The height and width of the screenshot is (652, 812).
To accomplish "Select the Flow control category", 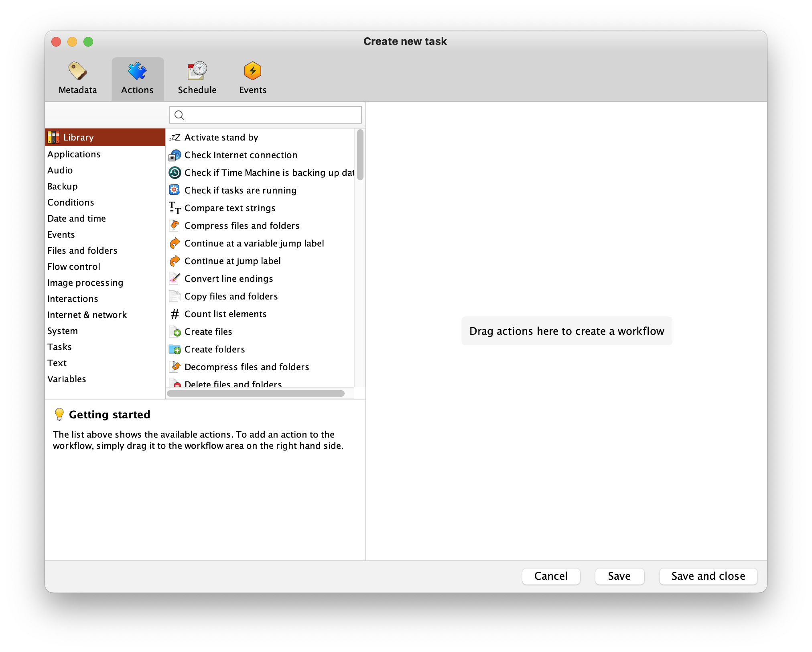I will point(74,267).
